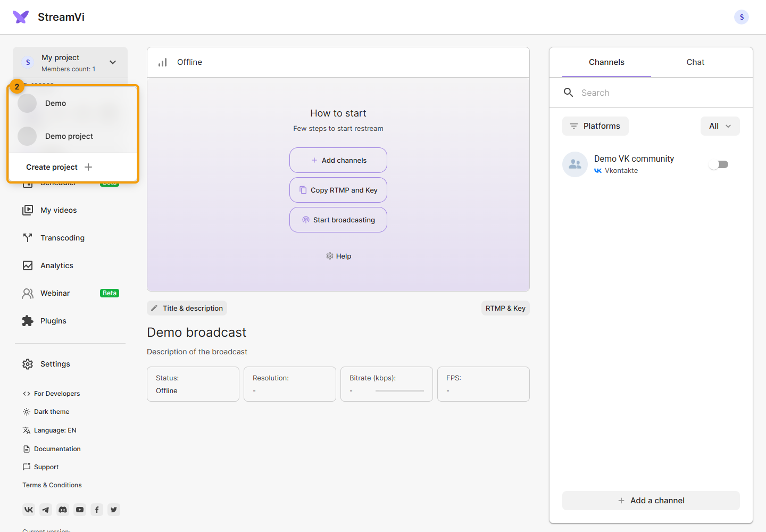The width and height of the screenshot is (766, 532).
Task: Change Language: EN setting
Action: click(49, 430)
